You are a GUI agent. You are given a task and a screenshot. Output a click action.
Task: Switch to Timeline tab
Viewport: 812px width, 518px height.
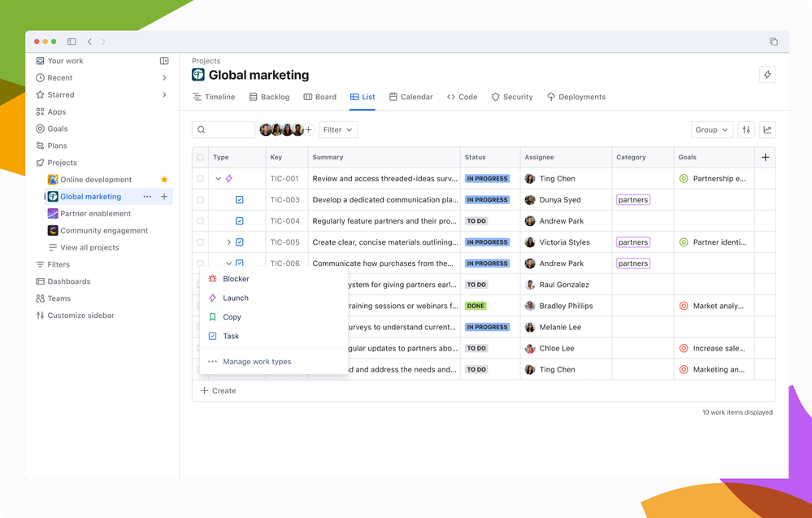[x=213, y=97]
